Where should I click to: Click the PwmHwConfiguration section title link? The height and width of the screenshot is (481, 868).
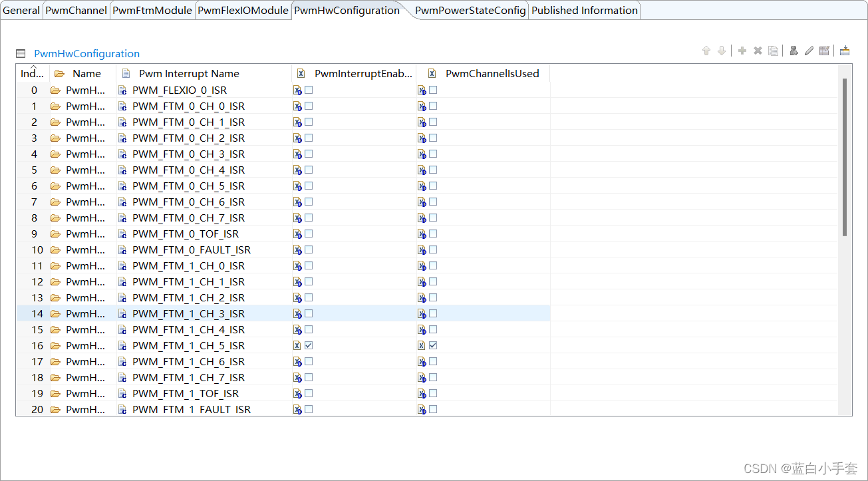(87, 54)
